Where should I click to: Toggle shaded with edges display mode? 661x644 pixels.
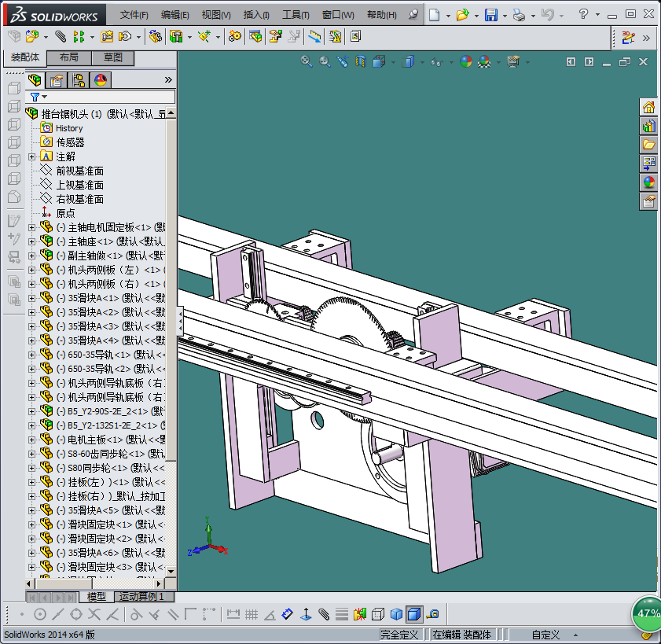click(x=414, y=614)
